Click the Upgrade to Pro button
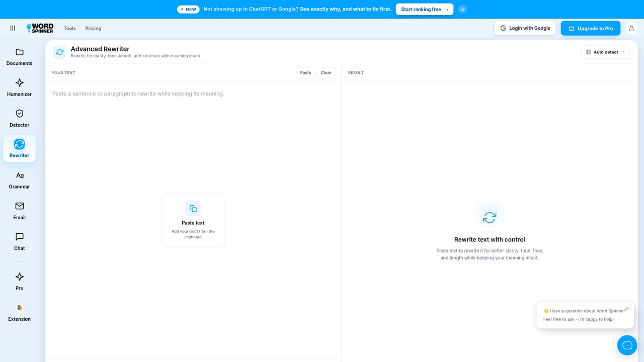The height and width of the screenshot is (362, 644). coord(591,28)
